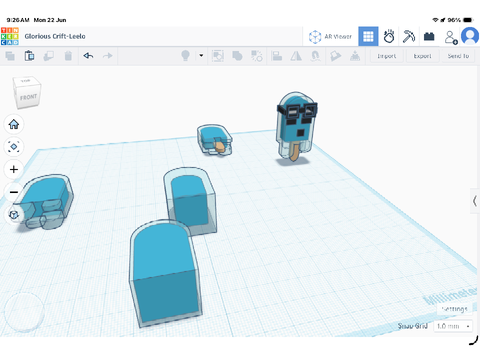Open the Sim Lab icon
This screenshot has height=360, width=480.
tap(389, 36)
